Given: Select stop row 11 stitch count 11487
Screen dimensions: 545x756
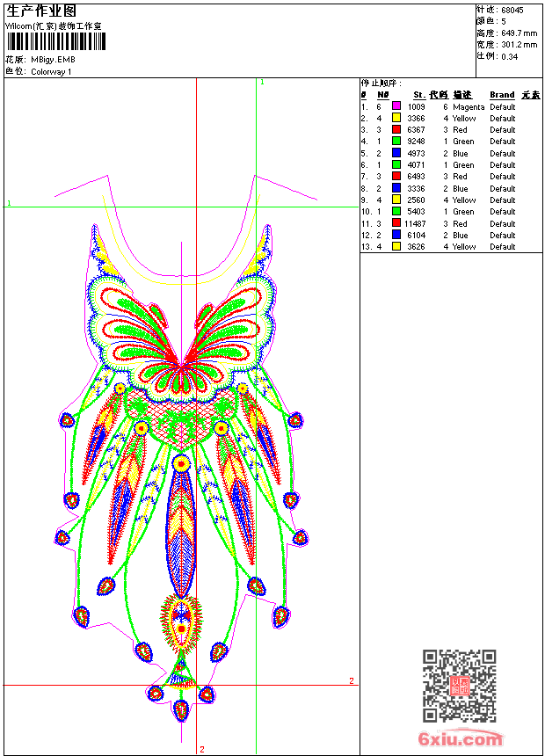Looking at the screenshot, I should coord(415,223).
